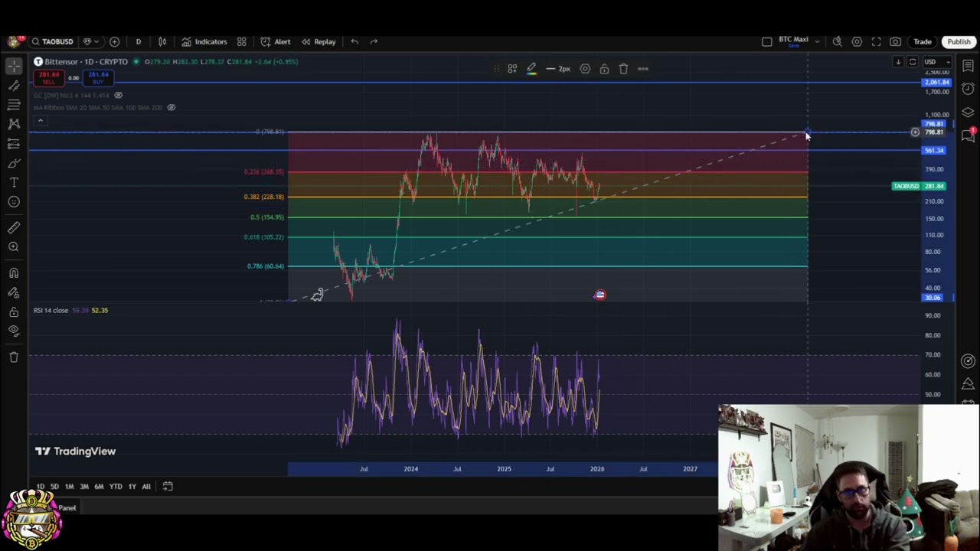Open the candlestick chart type menu

pos(162,41)
